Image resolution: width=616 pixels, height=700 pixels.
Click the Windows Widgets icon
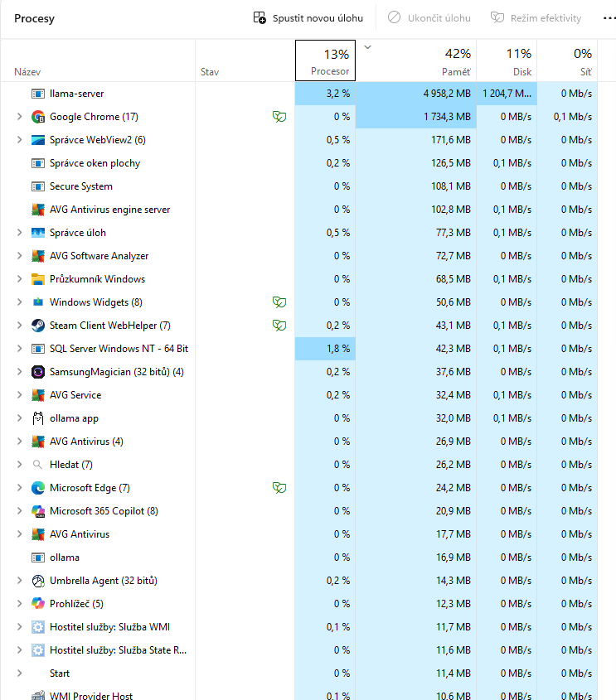click(x=38, y=302)
